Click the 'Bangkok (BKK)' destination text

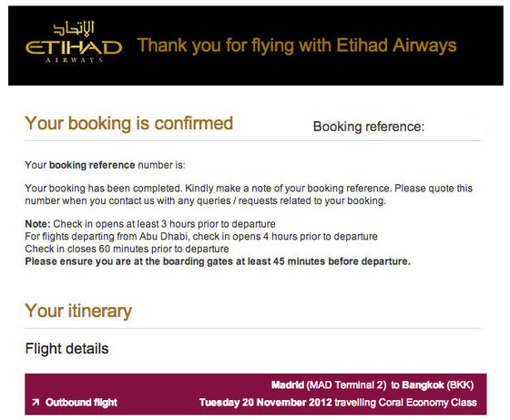[438, 385]
